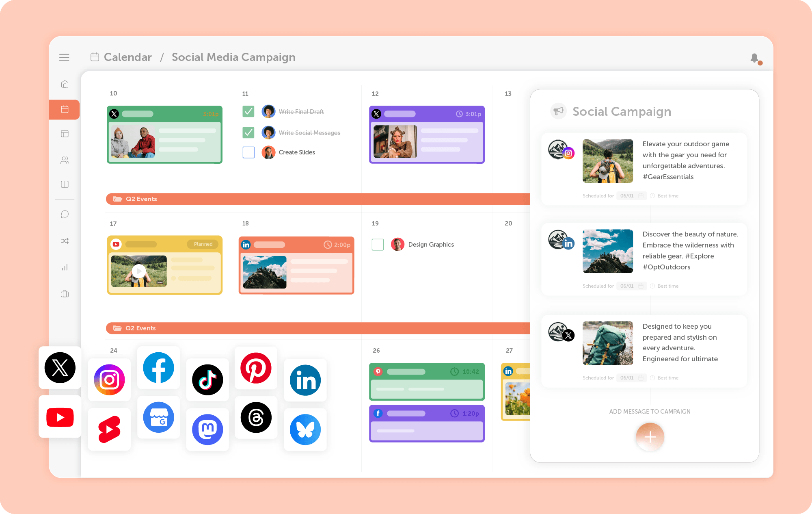
Task: Set scheduled date for backpack X message
Action: coord(631,378)
